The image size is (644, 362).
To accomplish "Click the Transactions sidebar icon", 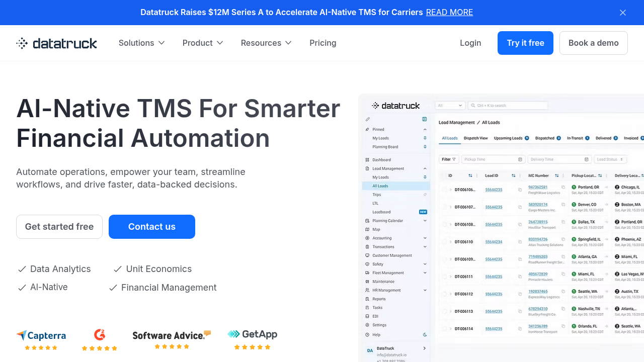I will [x=367, y=247].
